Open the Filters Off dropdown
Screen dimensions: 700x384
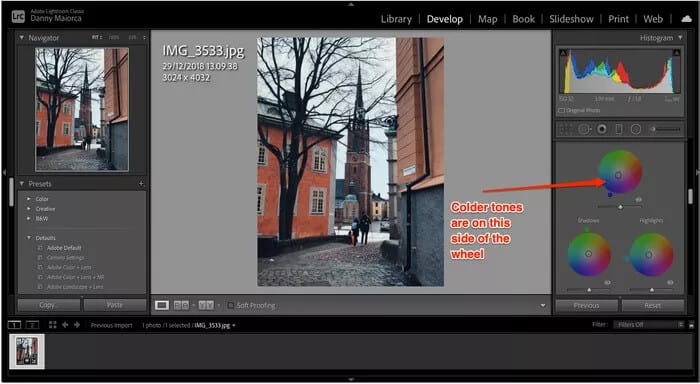(x=649, y=325)
